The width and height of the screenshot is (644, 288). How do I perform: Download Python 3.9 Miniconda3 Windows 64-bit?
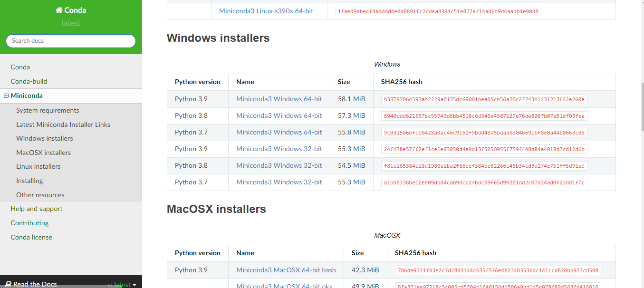(279, 99)
